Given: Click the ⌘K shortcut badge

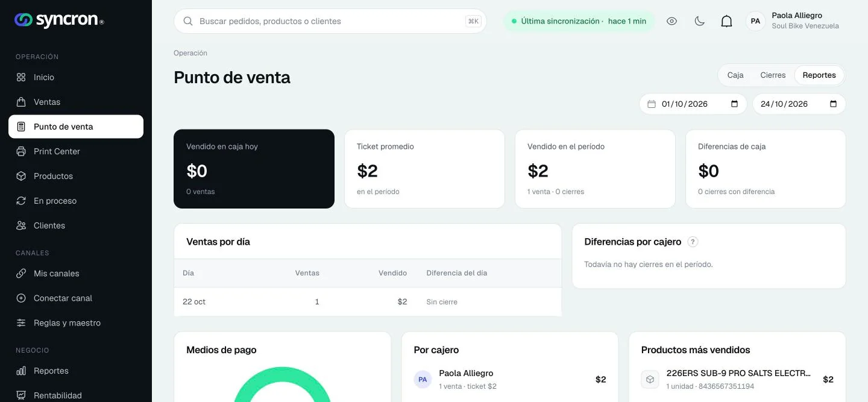Looking at the screenshot, I should pyautogui.click(x=473, y=21).
